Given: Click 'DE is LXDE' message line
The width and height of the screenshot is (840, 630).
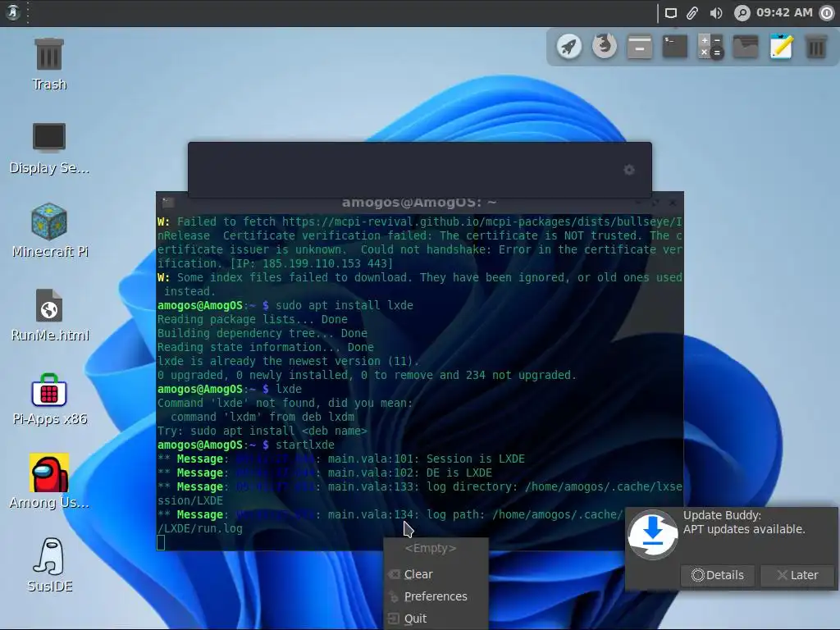Looking at the screenshot, I should click(325, 472).
